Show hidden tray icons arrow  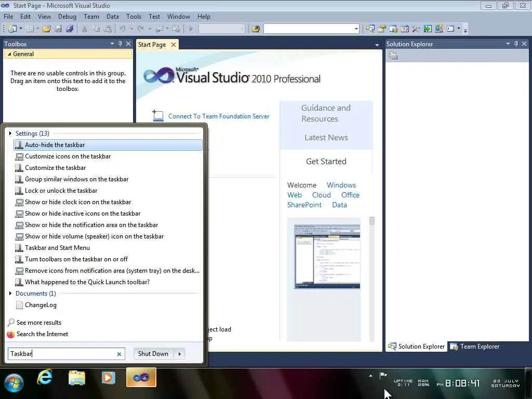[x=370, y=376]
